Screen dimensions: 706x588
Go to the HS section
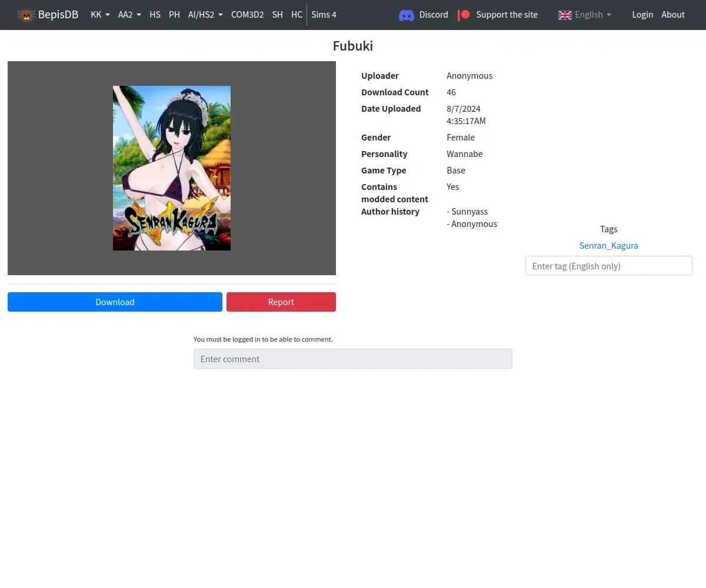(155, 15)
